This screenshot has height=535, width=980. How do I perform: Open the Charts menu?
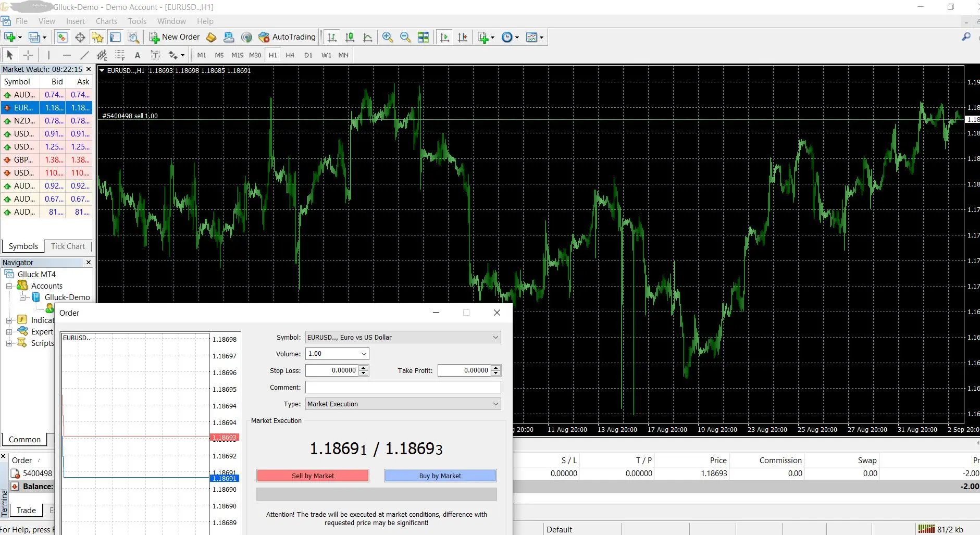point(106,21)
